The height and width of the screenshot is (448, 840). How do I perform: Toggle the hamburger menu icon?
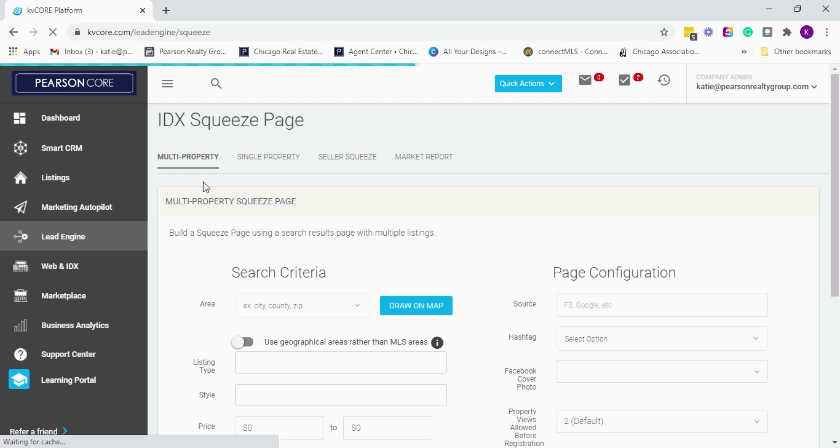tap(167, 84)
